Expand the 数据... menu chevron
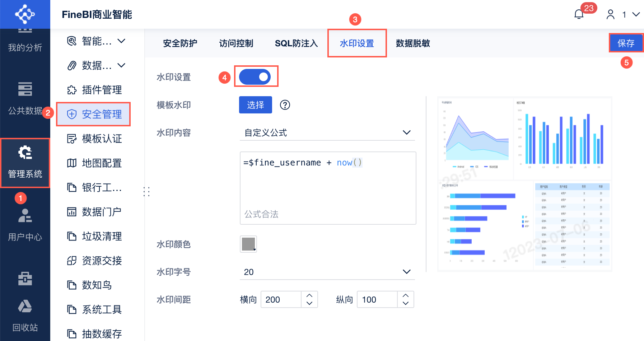This screenshot has height=341, width=644. 121,65
